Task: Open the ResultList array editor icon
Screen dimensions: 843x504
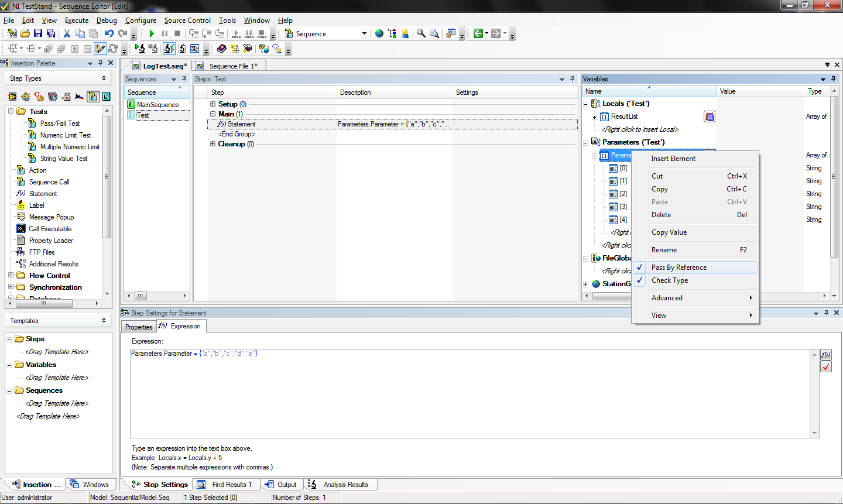Action: click(710, 116)
